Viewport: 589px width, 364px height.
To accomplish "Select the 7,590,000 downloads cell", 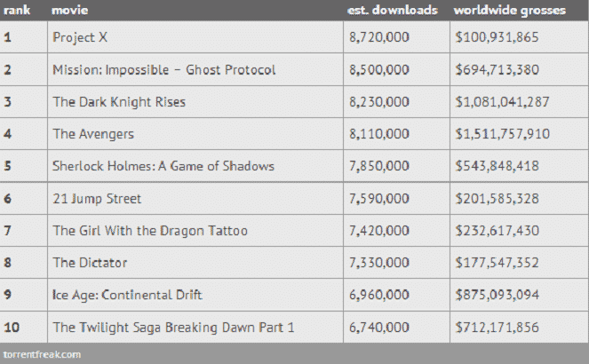I will pos(379,199).
